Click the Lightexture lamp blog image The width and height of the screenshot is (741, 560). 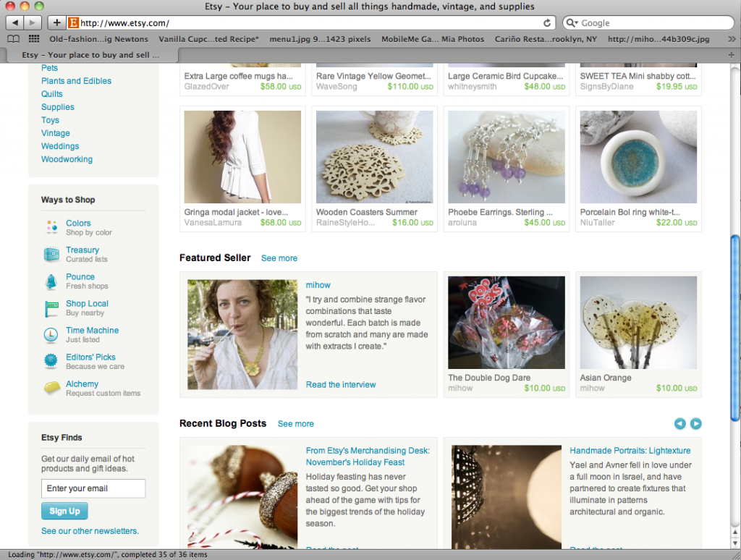pos(506,496)
